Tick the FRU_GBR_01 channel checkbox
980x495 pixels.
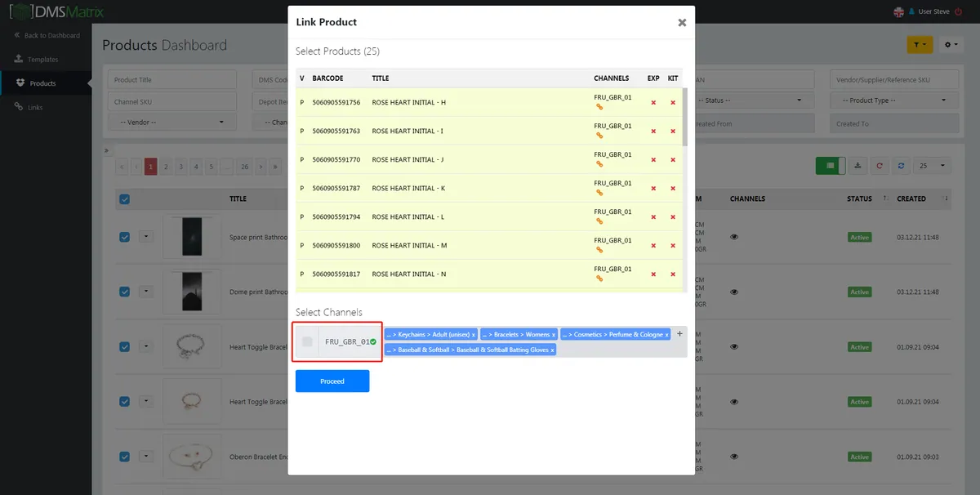pos(307,341)
